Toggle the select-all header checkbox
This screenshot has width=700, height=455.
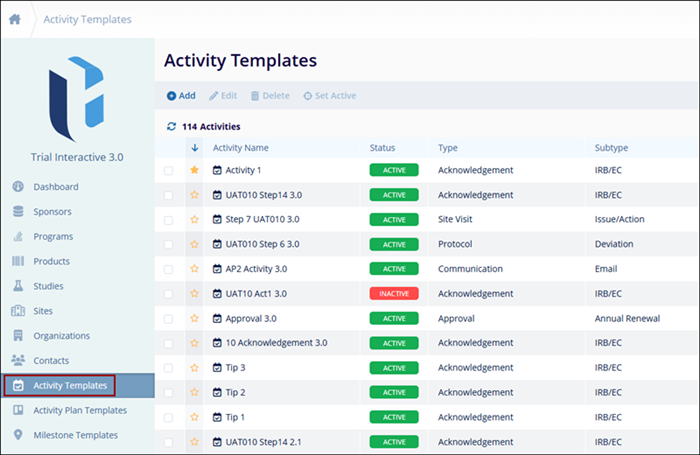pos(168,148)
